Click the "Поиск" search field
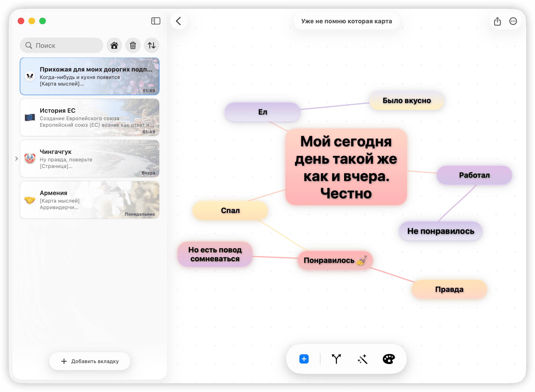Screen dimensions: 535x392 tap(61, 45)
